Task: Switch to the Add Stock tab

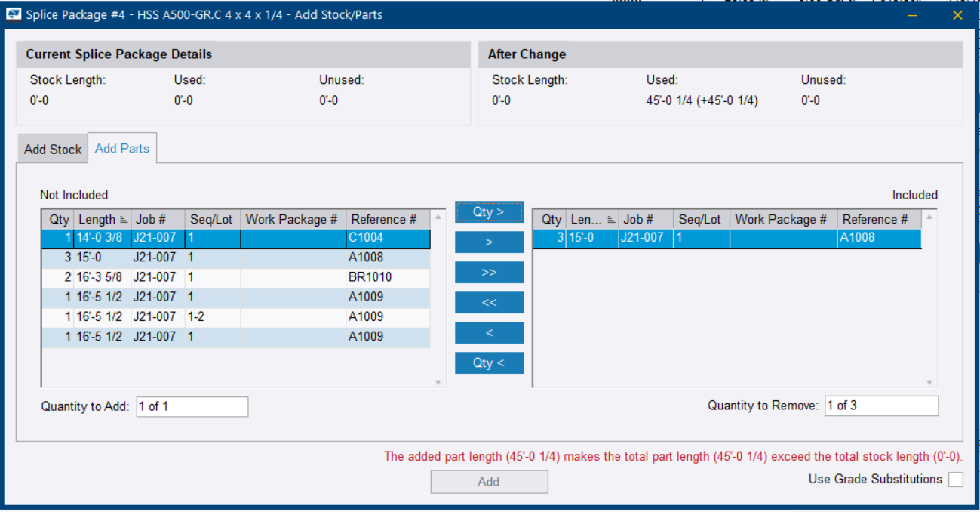Action: tap(52, 149)
